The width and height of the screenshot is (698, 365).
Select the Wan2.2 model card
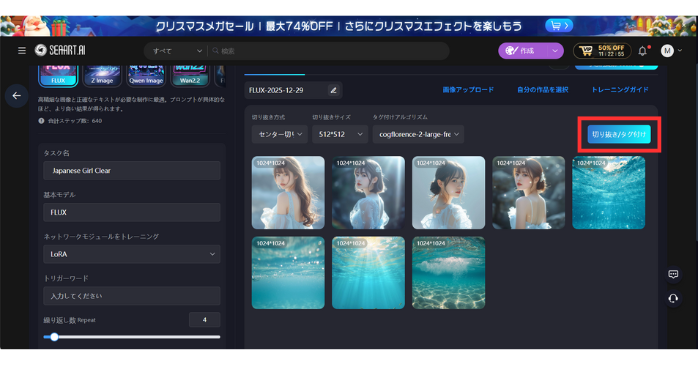190,76
